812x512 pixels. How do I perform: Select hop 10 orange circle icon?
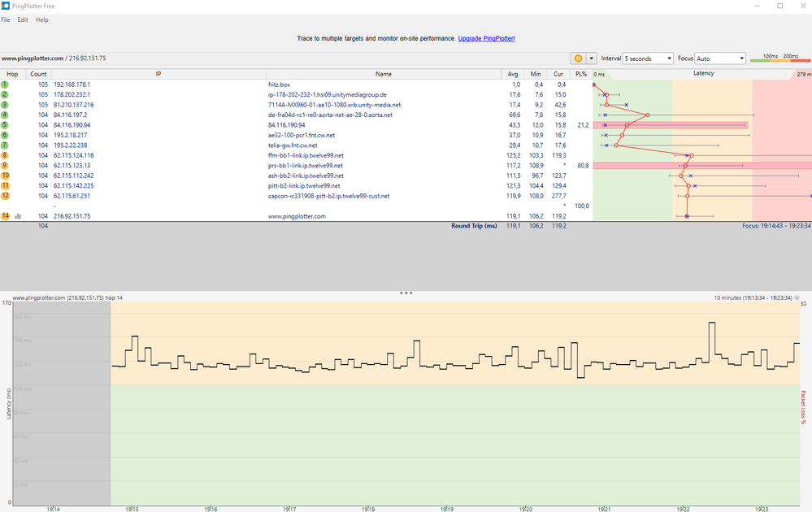tap(5, 176)
